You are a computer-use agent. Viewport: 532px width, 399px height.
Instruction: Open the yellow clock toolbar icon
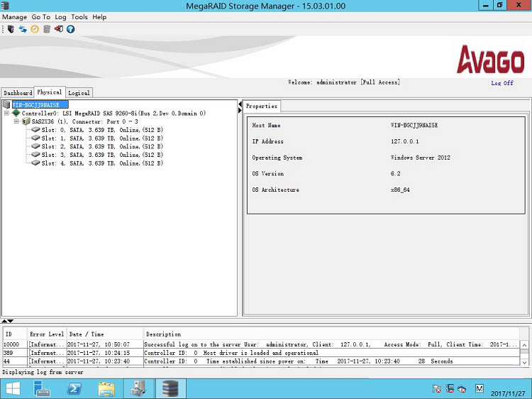click(x=35, y=29)
